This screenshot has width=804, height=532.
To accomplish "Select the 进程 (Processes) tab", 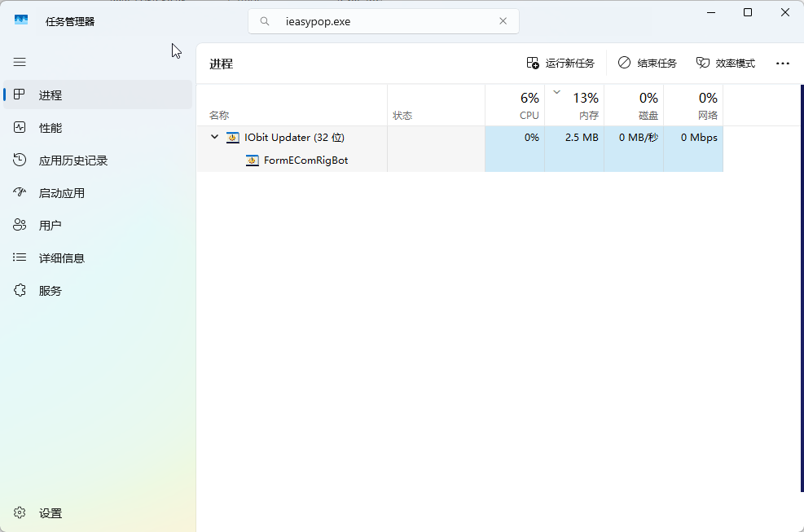I will [50, 95].
